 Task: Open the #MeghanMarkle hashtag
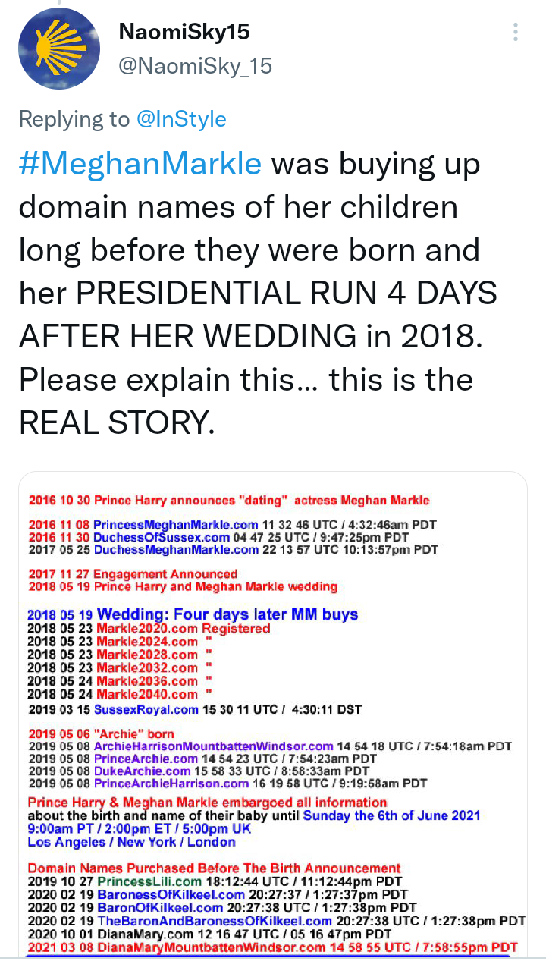coord(140,164)
